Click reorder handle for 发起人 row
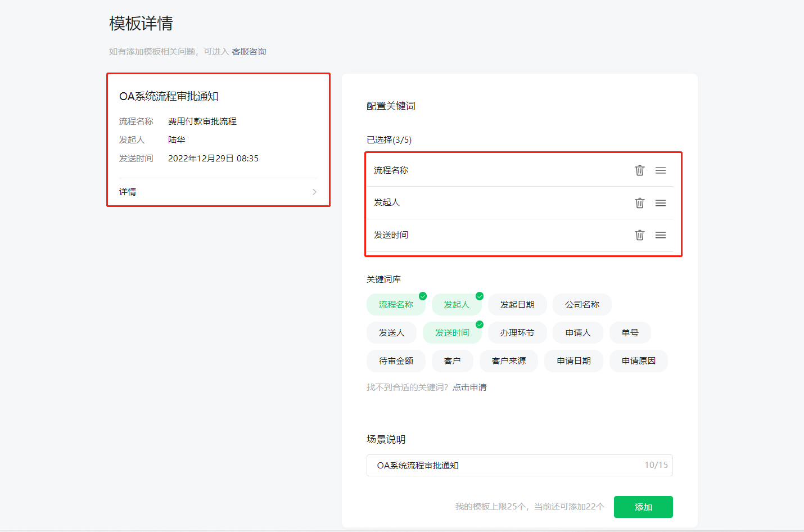804x532 pixels. point(661,203)
